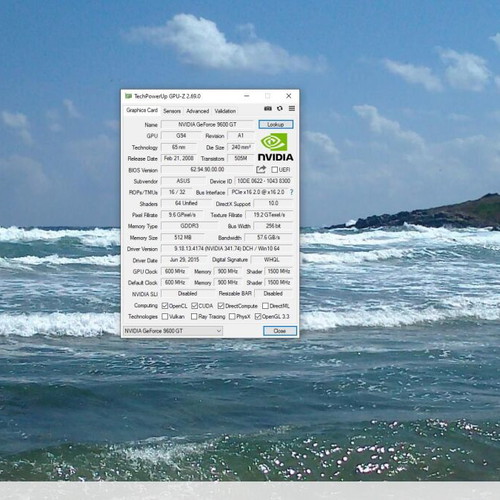
Task: Click the GPU-Z title bar app icon
Action: pyautogui.click(x=128, y=96)
